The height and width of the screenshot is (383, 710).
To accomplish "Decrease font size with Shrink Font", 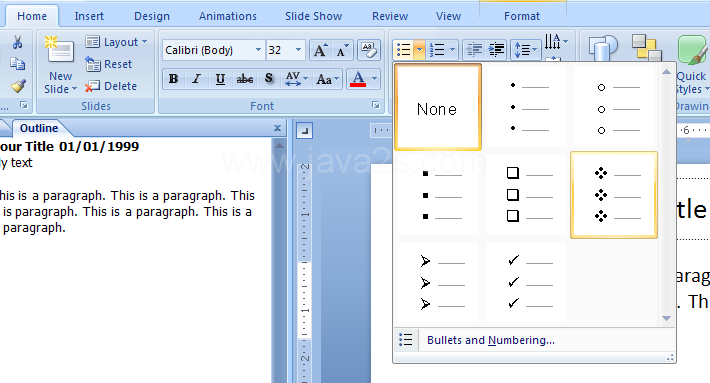I will (x=342, y=50).
